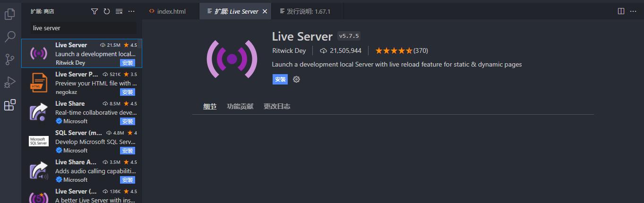The height and width of the screenshot is (203, 644).
Task: Open the manage gear icon in details
Action: [x=296, y=79]
